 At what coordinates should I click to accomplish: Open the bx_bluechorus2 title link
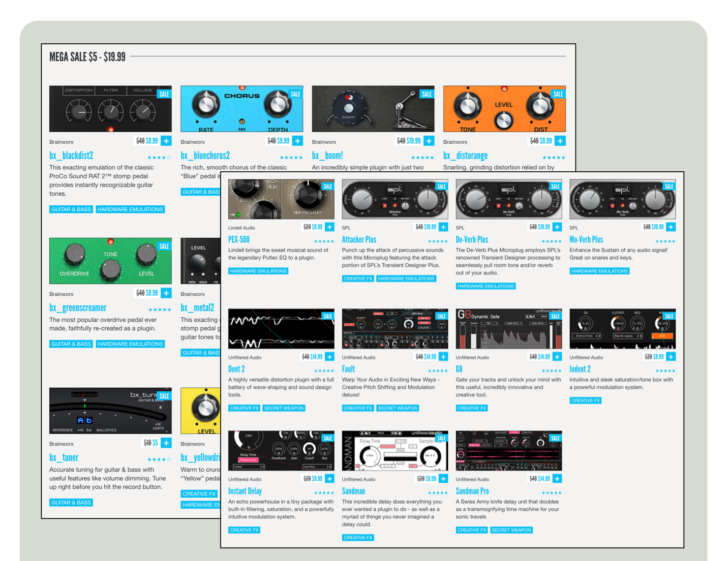point(205,156)
